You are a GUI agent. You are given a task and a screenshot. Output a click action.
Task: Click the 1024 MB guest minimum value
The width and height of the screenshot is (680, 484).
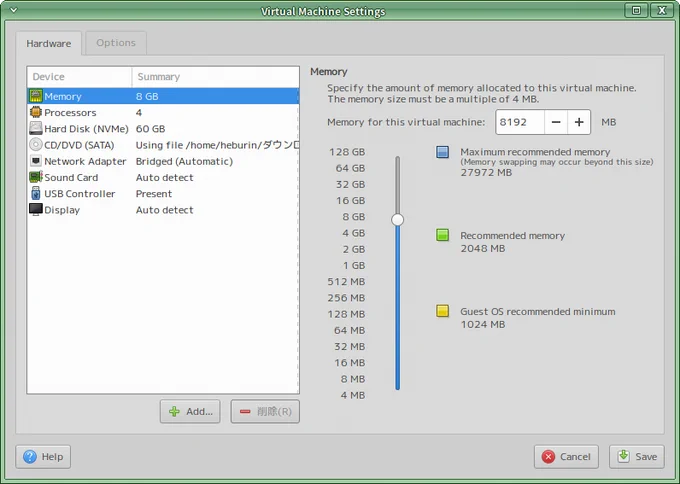483,324
